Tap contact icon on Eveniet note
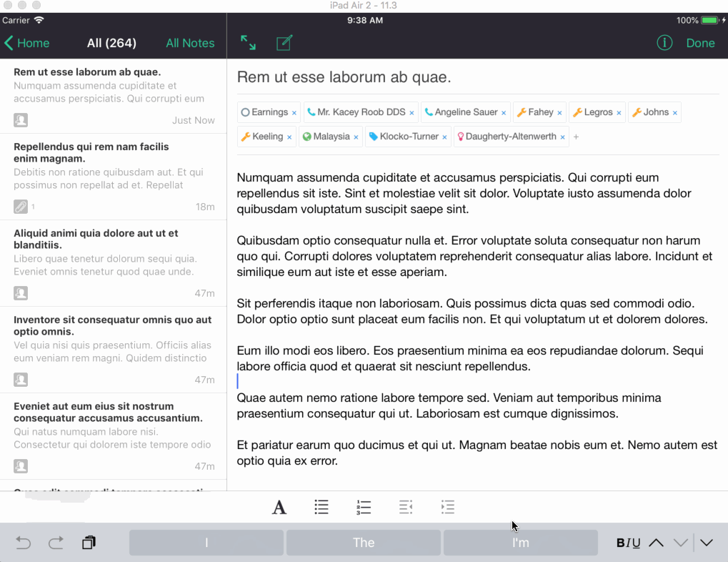The image size is (728, 562). (x=21, y=465)
